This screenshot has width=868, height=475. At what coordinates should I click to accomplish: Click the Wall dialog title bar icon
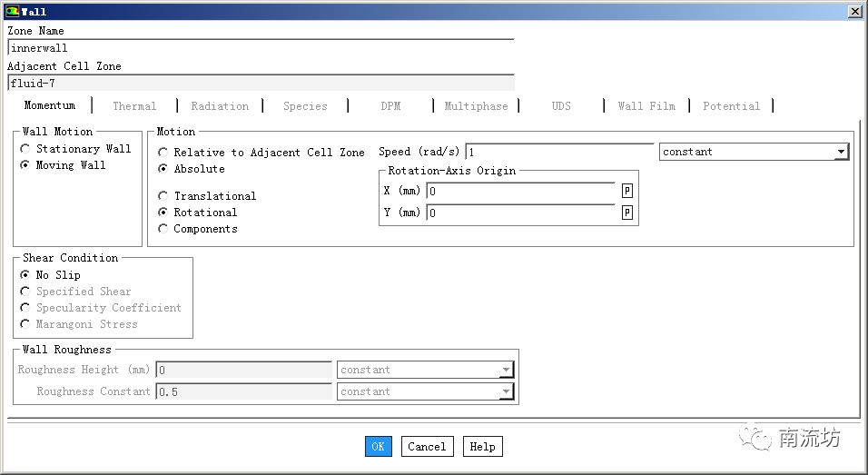click(x=12, y=12)
